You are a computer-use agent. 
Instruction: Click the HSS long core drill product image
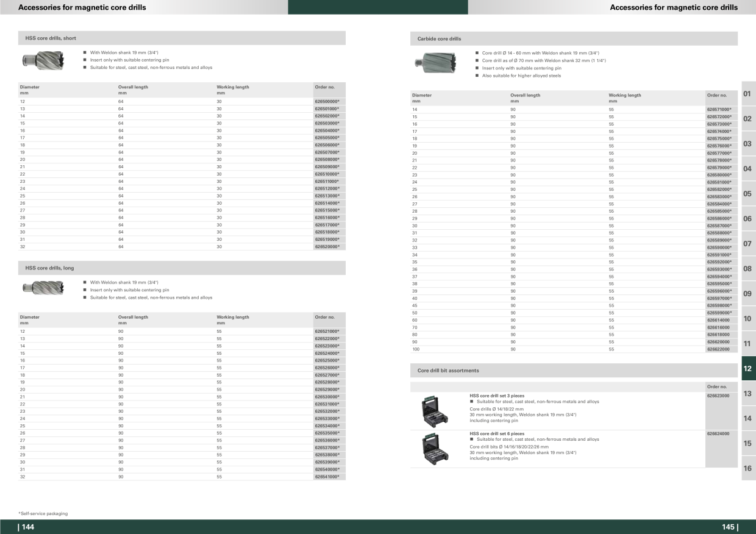[x=44, y=288]
